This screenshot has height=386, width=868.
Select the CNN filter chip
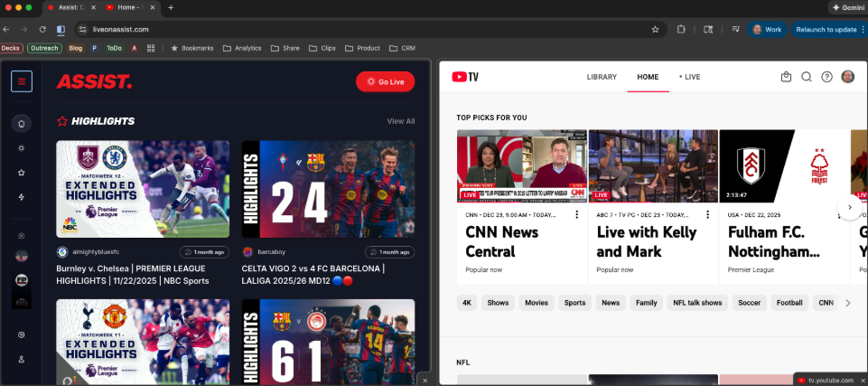(826, 303)
